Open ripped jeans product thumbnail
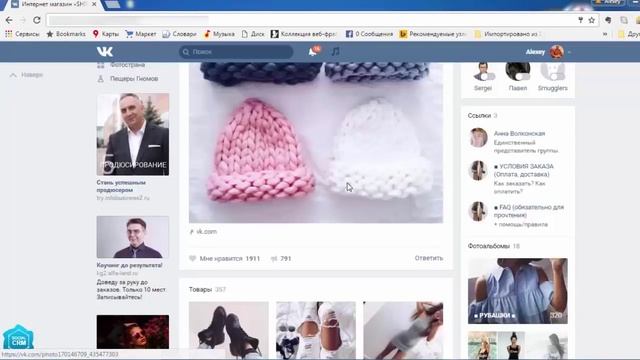The image size is (640, 360). pos(316,330)
